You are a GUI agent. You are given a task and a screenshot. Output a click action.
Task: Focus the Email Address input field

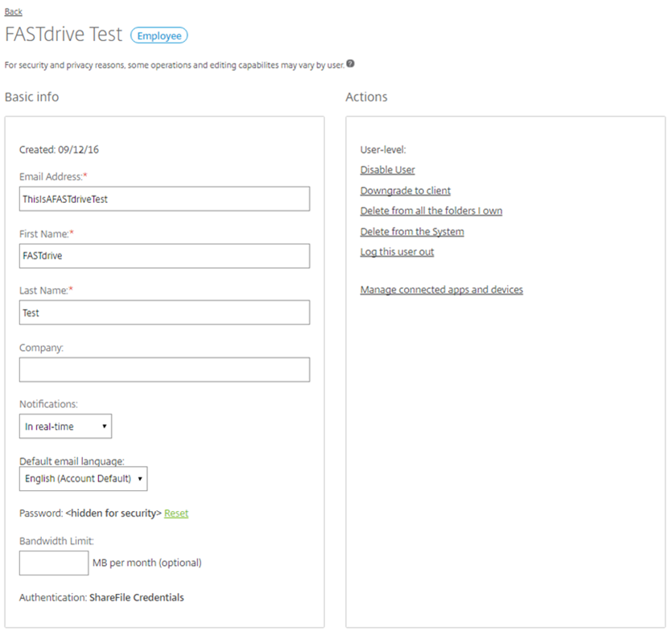click(164, 199)
